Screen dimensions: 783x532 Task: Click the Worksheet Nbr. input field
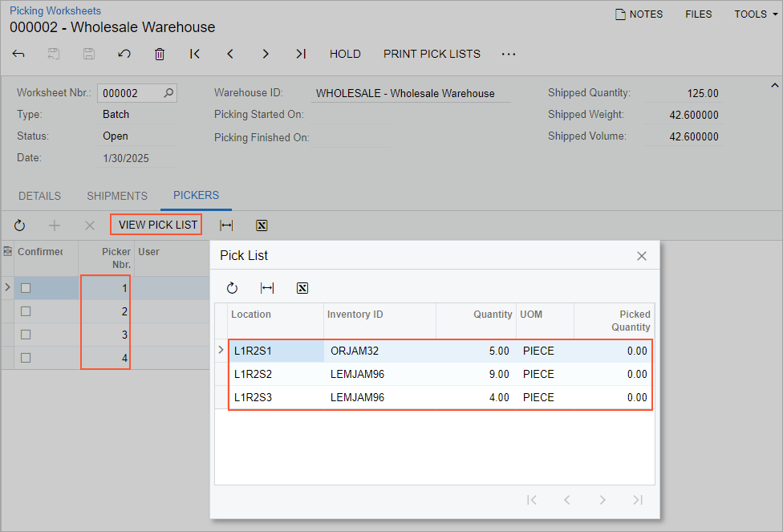coord(130,93)
